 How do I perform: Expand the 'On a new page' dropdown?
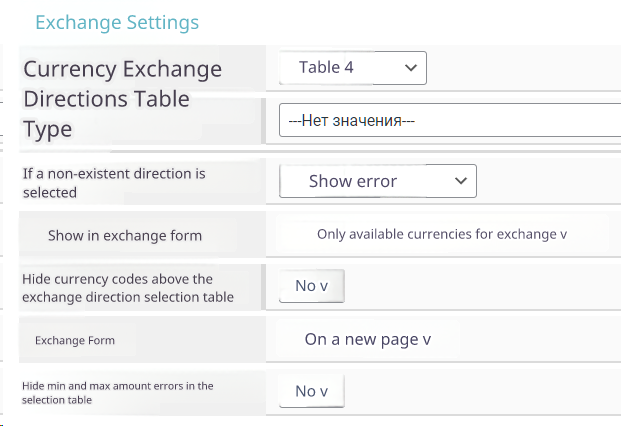pos(367,339)
